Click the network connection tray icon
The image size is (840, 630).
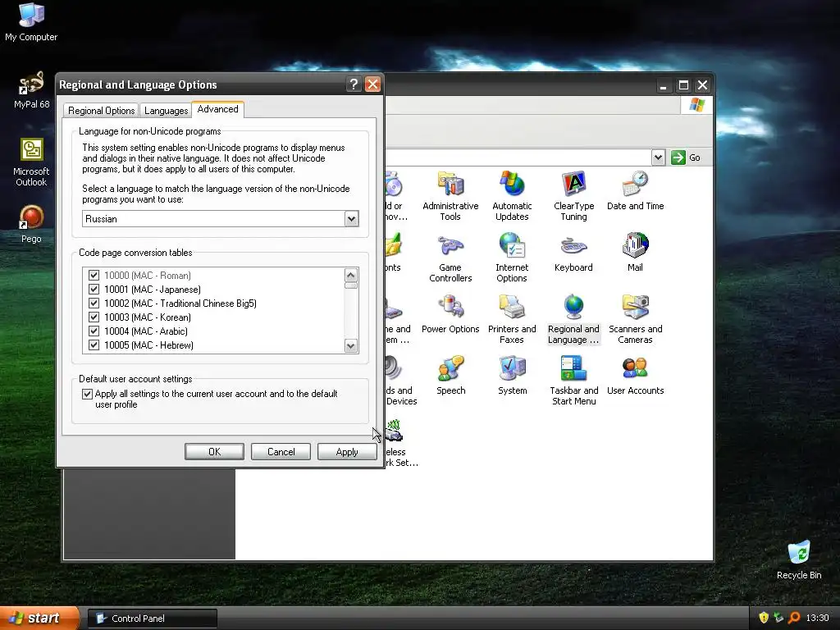pyautogui.click(x=778, y=618)
